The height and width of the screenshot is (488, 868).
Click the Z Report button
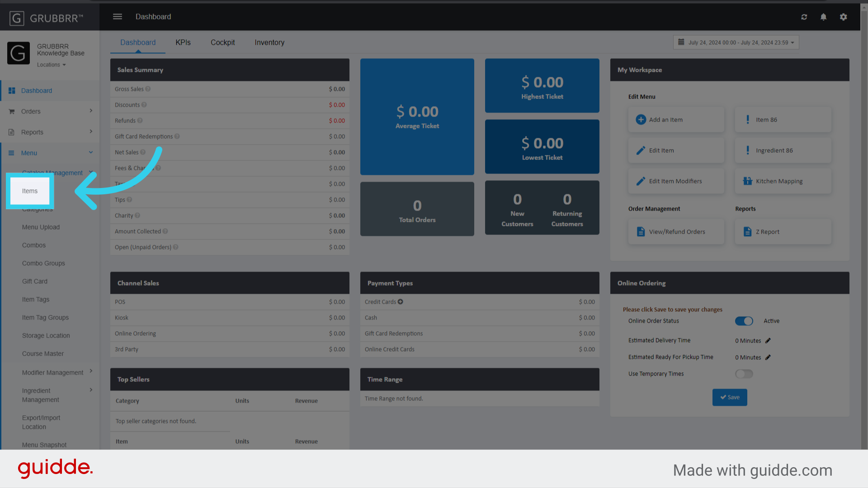pyautogui.click(x=783, y=232)
